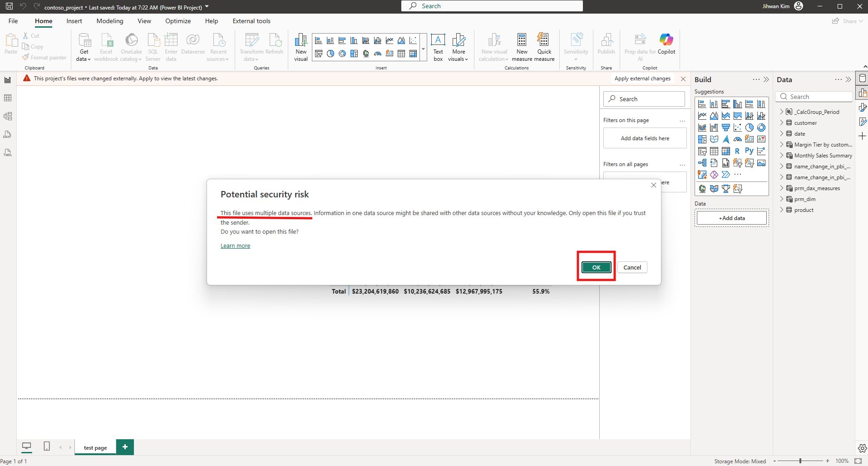Image resolution: width=868 pixels, height=466 pixels.
Task: Adjust the zoom slider
Action: pyautogui.click(x=800, y=461)
